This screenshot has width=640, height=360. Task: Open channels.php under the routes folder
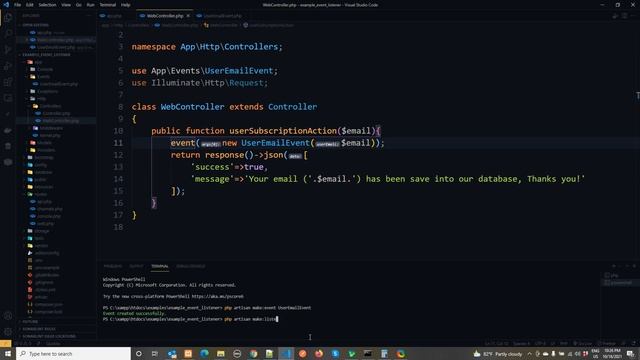(49, 209)
